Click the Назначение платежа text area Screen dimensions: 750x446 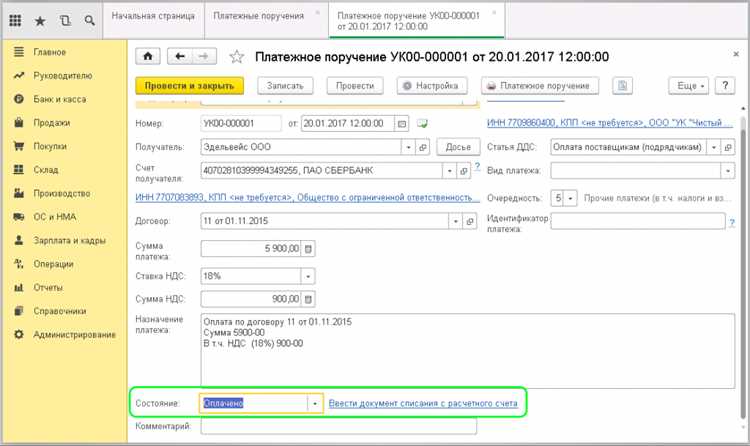pos(467,350)
